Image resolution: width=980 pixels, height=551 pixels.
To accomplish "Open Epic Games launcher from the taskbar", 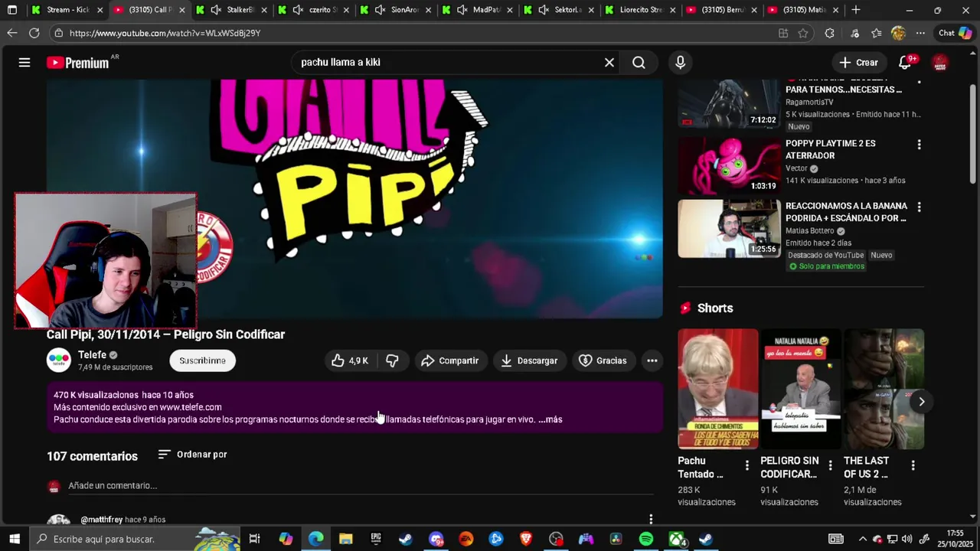I will [376, 539].
